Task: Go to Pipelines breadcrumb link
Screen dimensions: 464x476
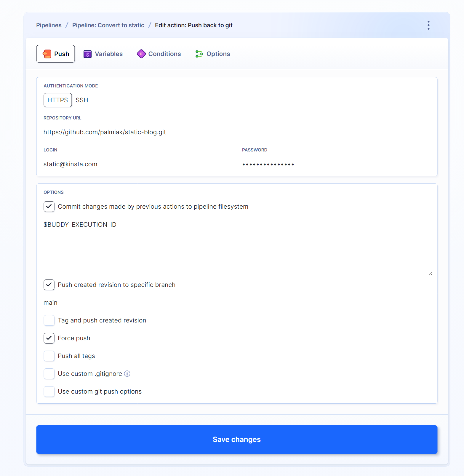Action: point(49,25)
